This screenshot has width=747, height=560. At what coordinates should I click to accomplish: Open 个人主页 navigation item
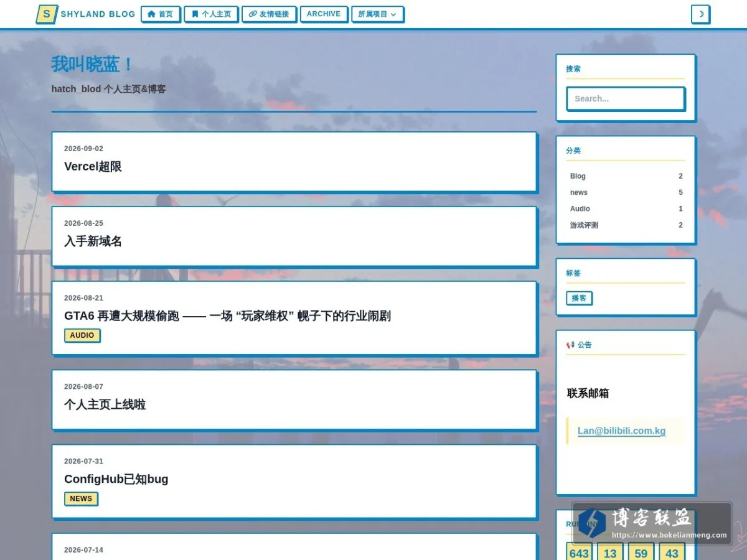pos(211,14)
